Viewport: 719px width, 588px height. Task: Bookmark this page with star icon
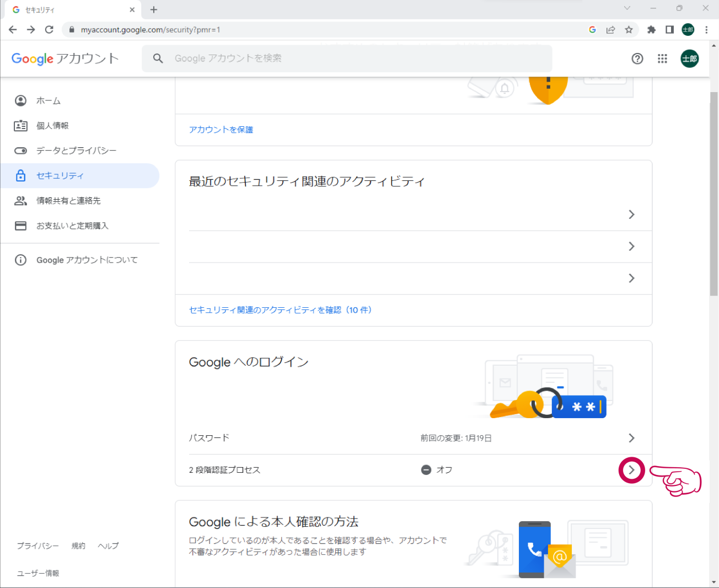click(x=629, y=30)
